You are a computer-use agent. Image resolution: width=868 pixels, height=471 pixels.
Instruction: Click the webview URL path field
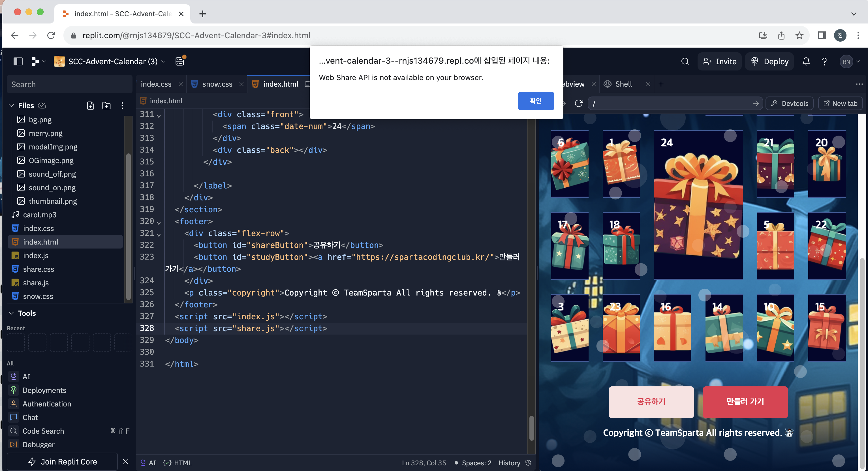tap(675, 103)
